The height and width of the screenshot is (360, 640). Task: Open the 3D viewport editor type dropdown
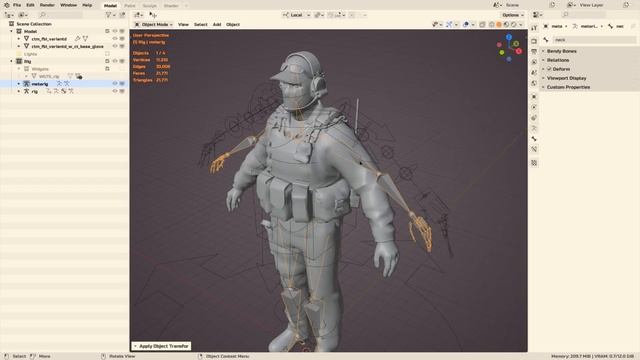(x=139, y=15)
